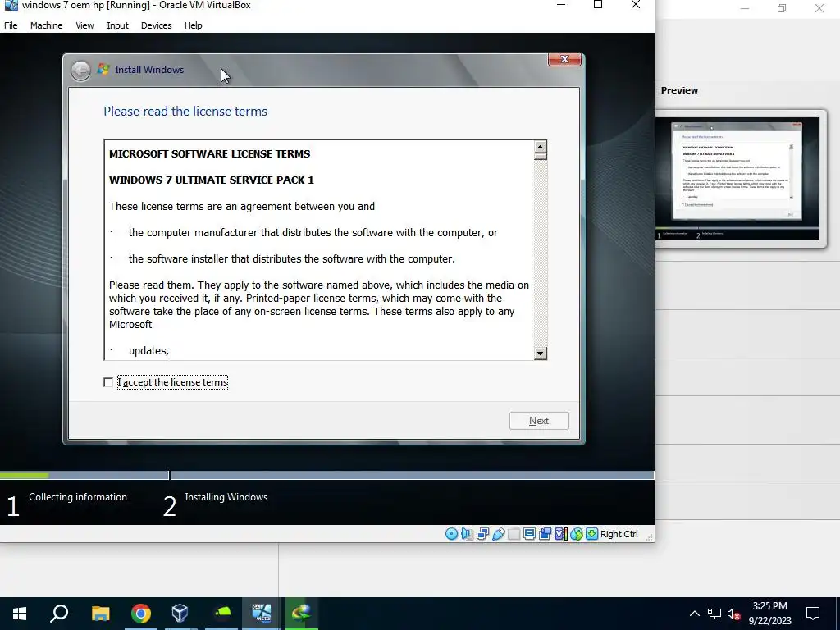
Task: Open Windows Start menu
Action: pos(20,614)
